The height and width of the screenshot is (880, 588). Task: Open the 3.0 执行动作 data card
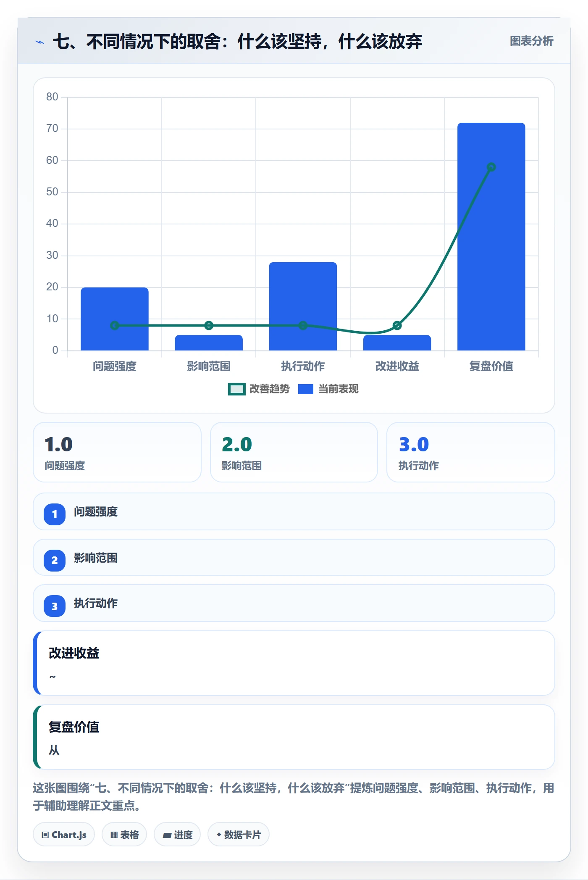point(471,452)
